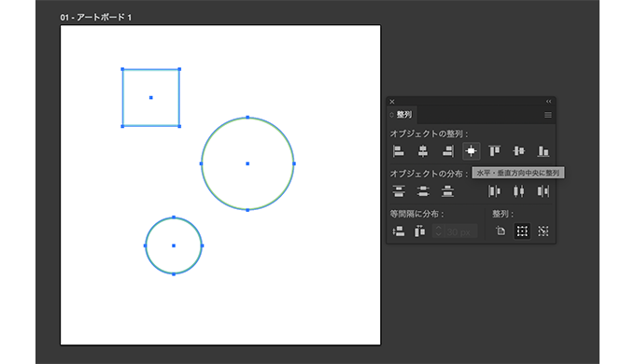635x364 pixels.
Task: Open the Align panel options menu
Action: [548, 115]
